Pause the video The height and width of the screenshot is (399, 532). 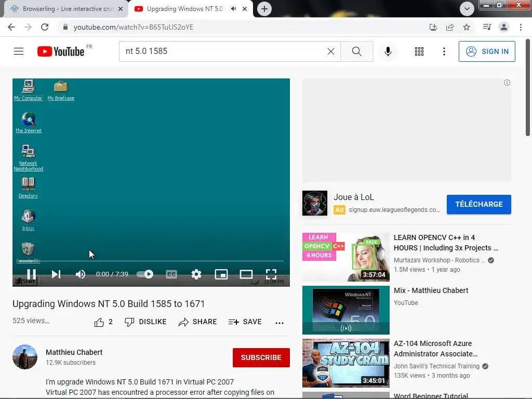[31, 274]
